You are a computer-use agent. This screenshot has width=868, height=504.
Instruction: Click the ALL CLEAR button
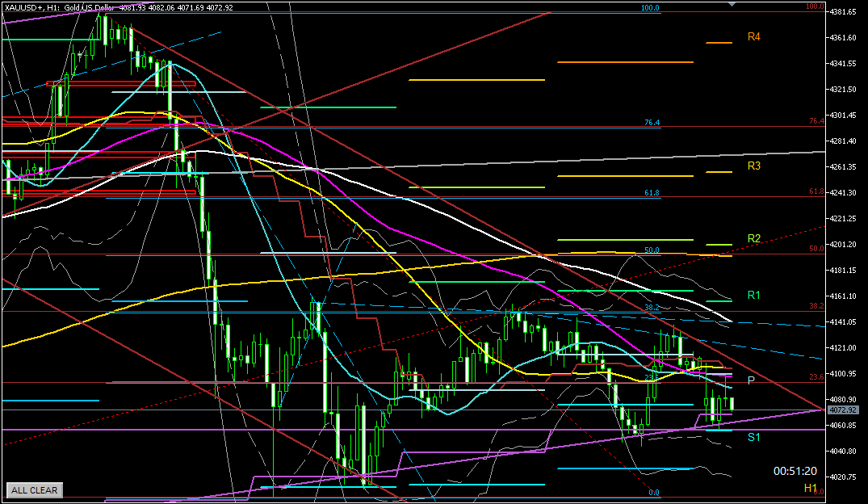[34, 489]
